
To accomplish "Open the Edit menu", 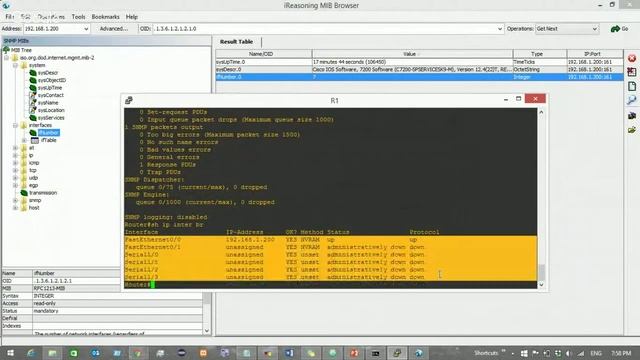I will click(x=25, y=17).
